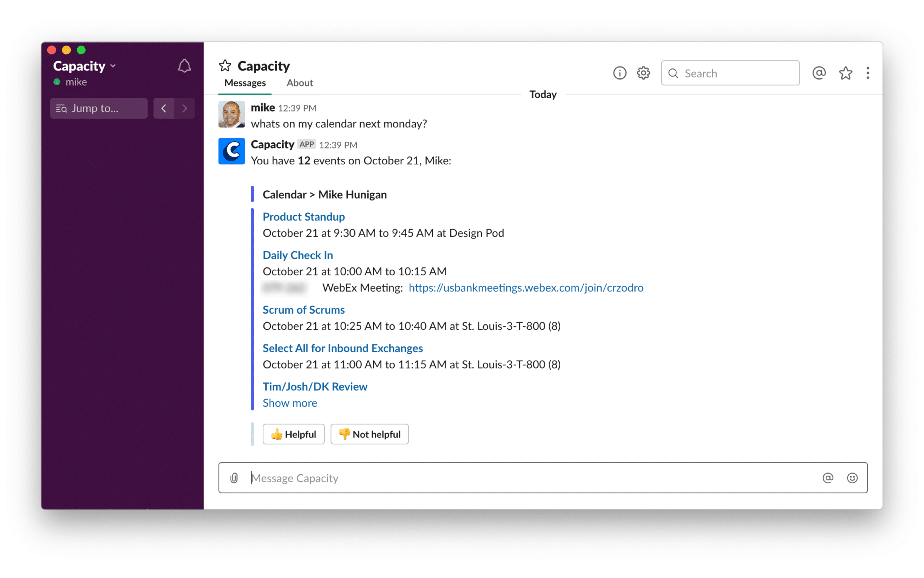Open the Daily Check In event link
Image resolution: width=924 pixels, height=578 pixels.
pos(298,255)
